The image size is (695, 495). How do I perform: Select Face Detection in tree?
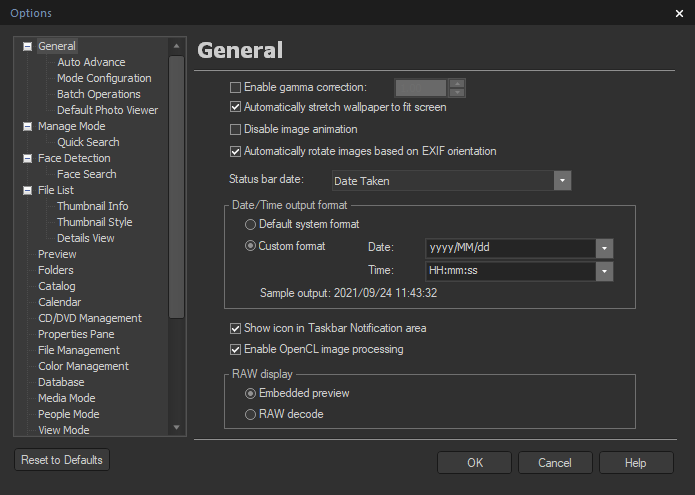tap(74, 158)
